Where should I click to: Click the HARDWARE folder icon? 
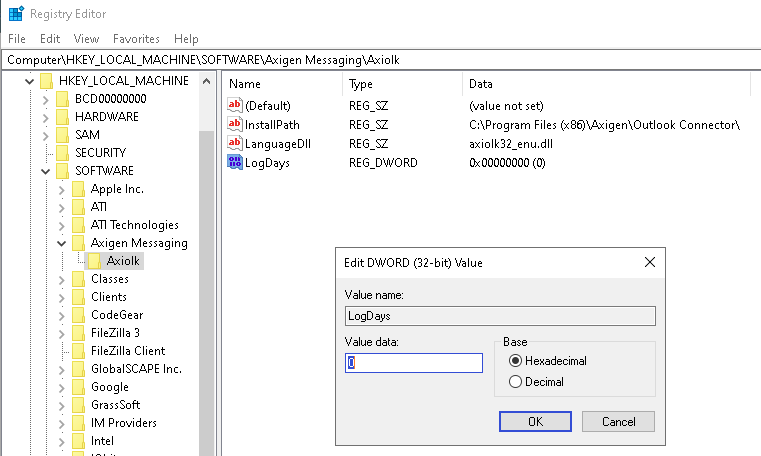63,117
